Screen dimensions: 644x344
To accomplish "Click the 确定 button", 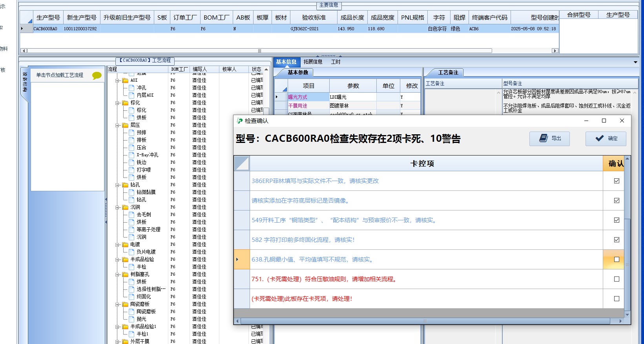I will 606,139.
